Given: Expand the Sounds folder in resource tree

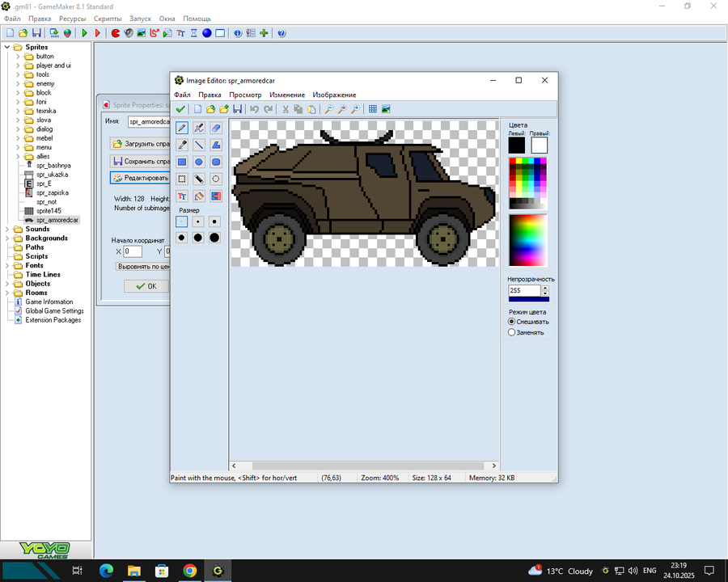Looking at the screenshot, I should [x=7, y=230].
